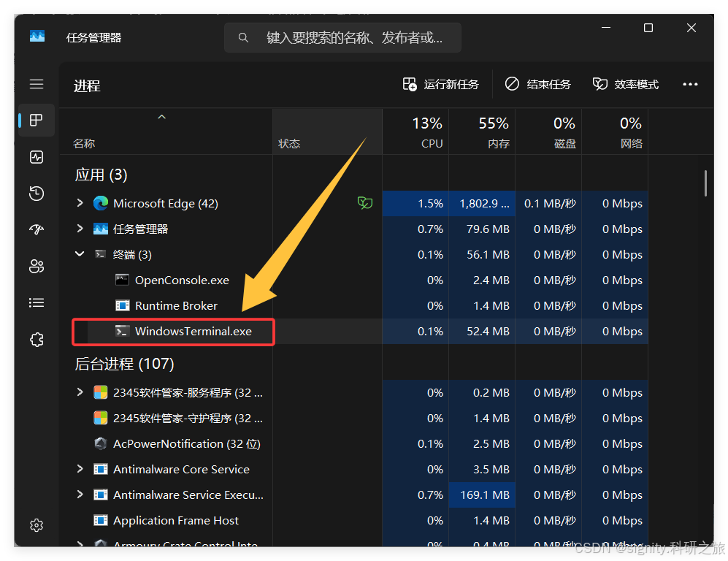Expand the Antimalware Service Executable group
Viewport: 728px width, 561px height.
click(80, 494)
